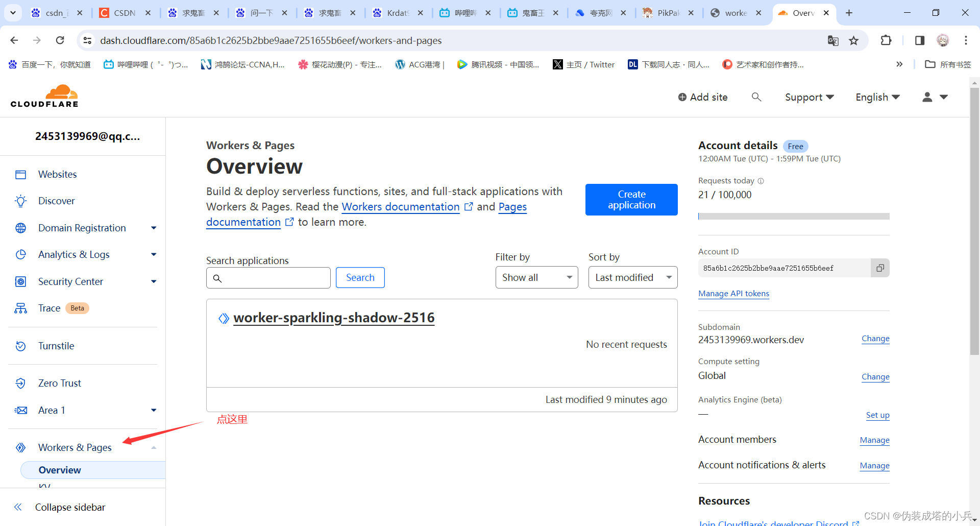Click Manage API tokens link
This screenshot has height=526, width=980.
[733, 294]
